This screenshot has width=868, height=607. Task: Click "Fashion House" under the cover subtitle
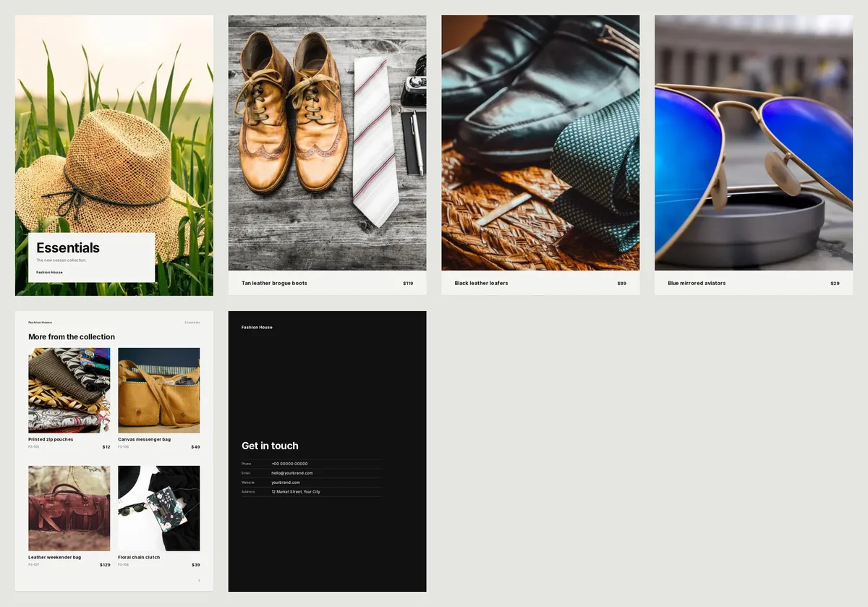click(x=49, y=273)
